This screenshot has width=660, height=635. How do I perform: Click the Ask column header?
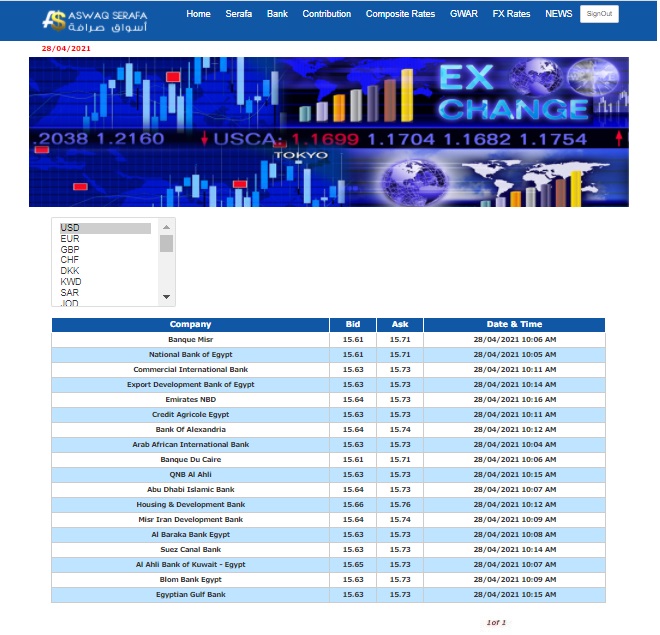tap(400, 324)
